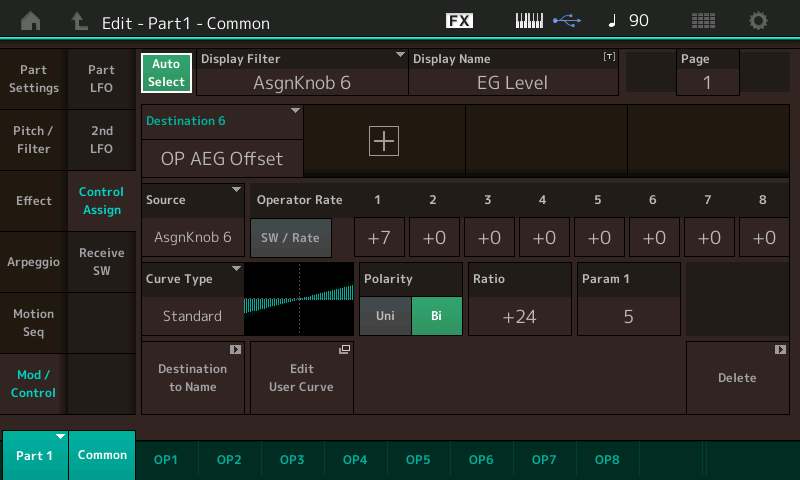Tap the MIDI keyboard USB icon

547,21
